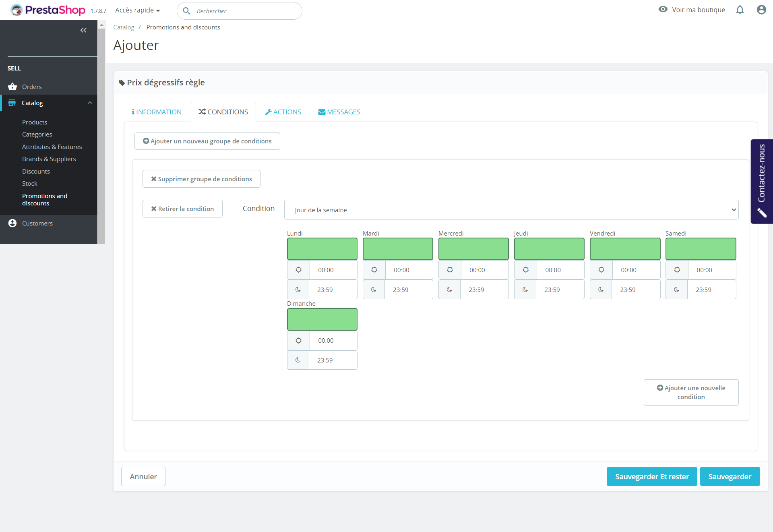Expand the Accès rapide dropdown
773x532 pixels.
[138, 10]
